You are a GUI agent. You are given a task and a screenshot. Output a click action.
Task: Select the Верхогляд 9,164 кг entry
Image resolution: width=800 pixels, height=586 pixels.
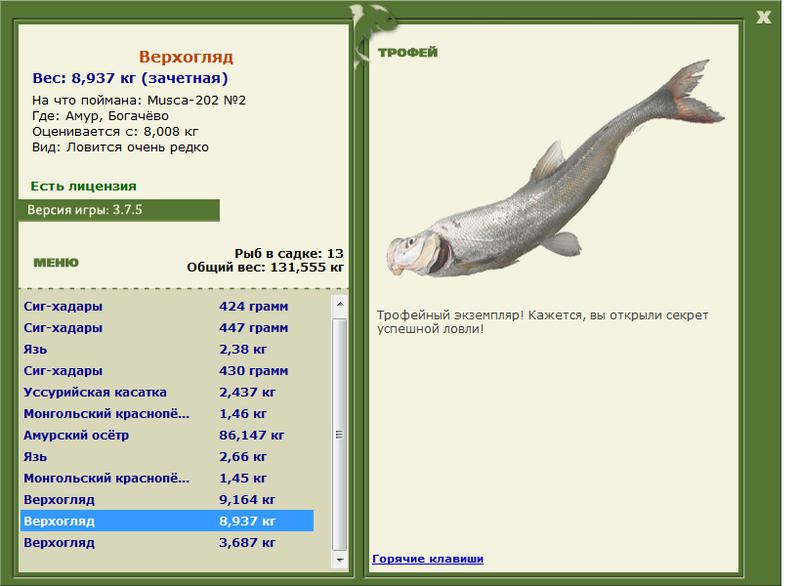pos(167,499)
